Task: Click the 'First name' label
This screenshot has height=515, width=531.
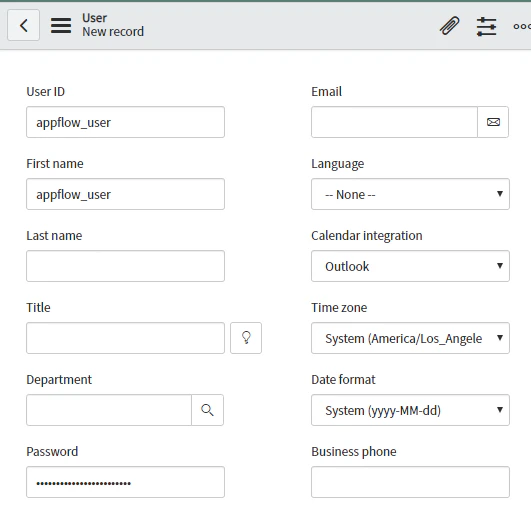Action: click(x=55, y=164)
